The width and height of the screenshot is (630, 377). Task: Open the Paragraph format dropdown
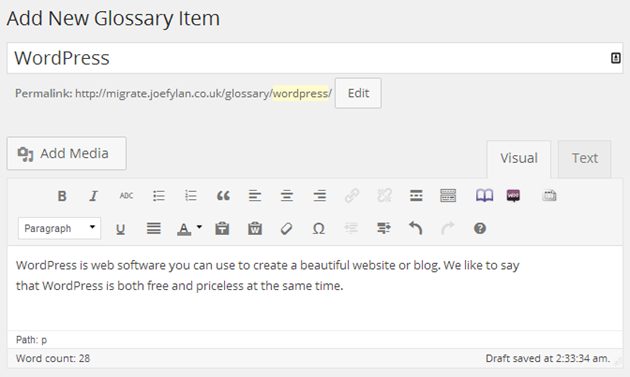point(59,228)
